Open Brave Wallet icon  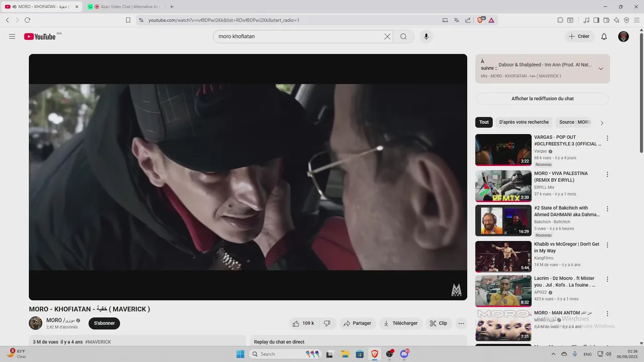[x=606, y=20]
